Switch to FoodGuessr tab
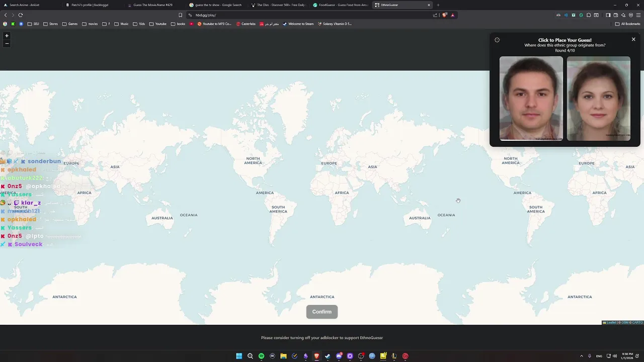This screenshot has width=644, height=362. pos(340,5)
